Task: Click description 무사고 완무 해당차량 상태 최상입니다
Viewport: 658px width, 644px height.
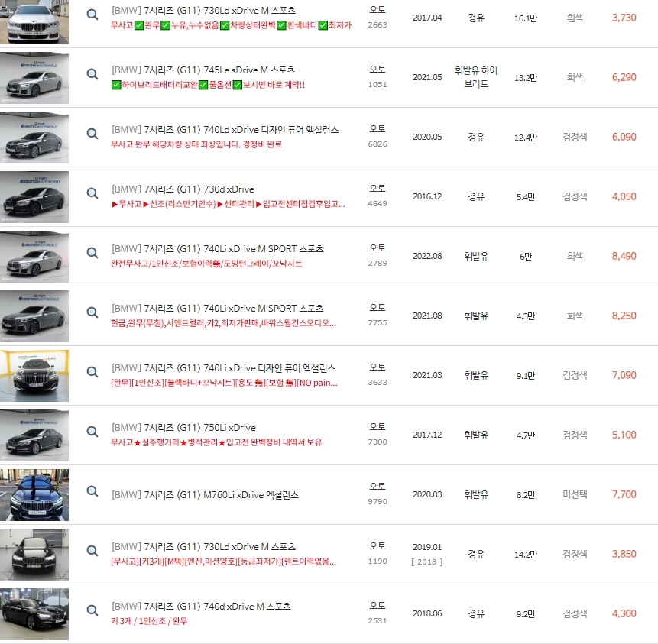Action: (x=196, y=144)
